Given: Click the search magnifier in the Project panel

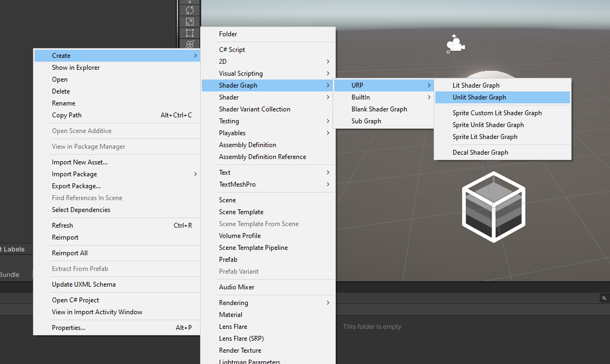Looking at the screenshot, I should click(x=604, y=298).
